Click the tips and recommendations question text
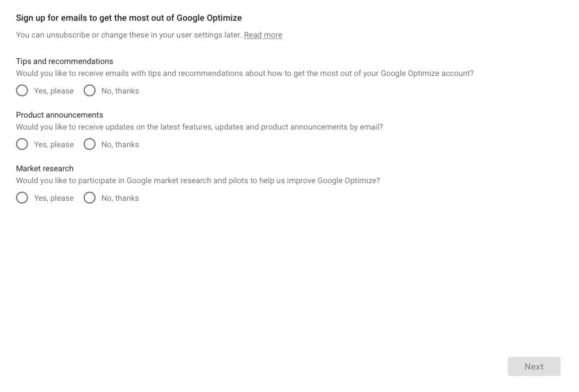 coord(245,72)
